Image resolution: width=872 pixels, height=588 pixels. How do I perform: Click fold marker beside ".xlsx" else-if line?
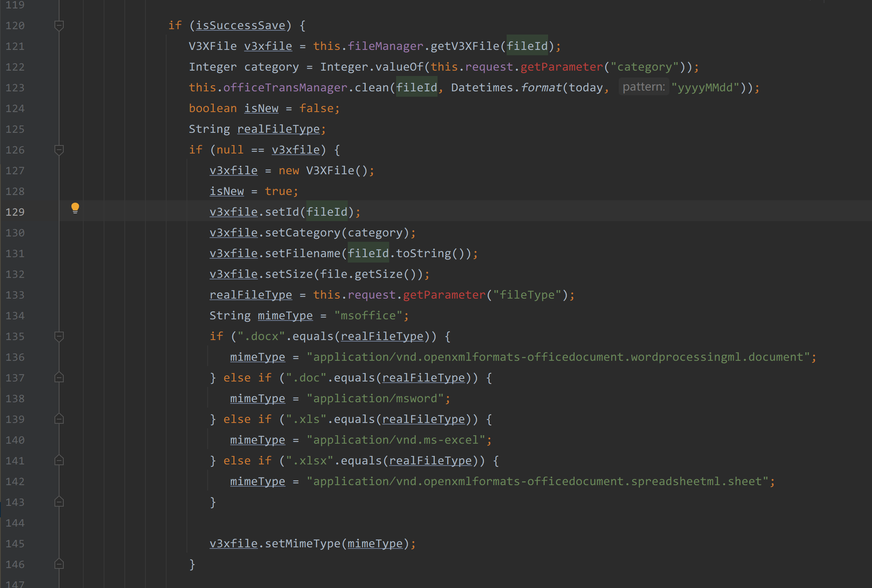(59, 461)
